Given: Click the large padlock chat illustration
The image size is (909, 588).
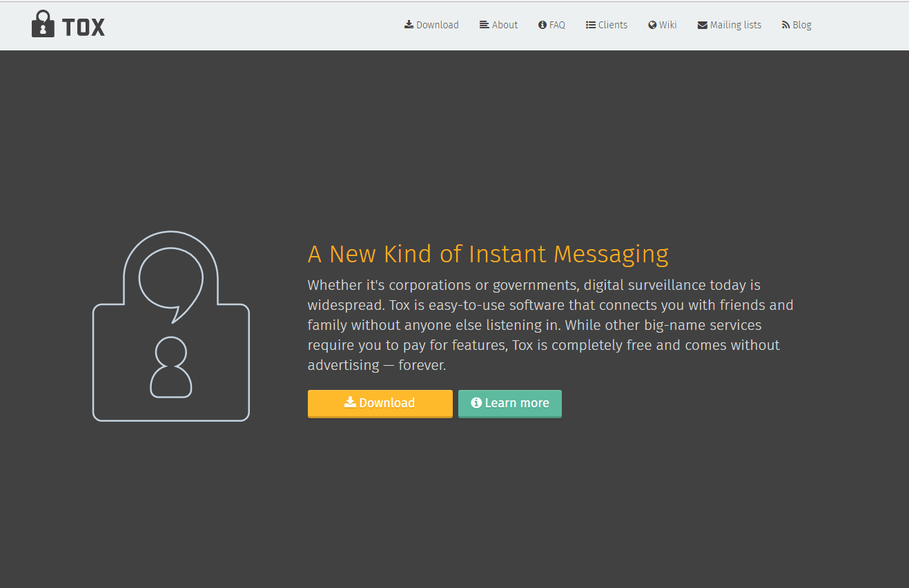Looking at the screenshot, I should (171, 326).
